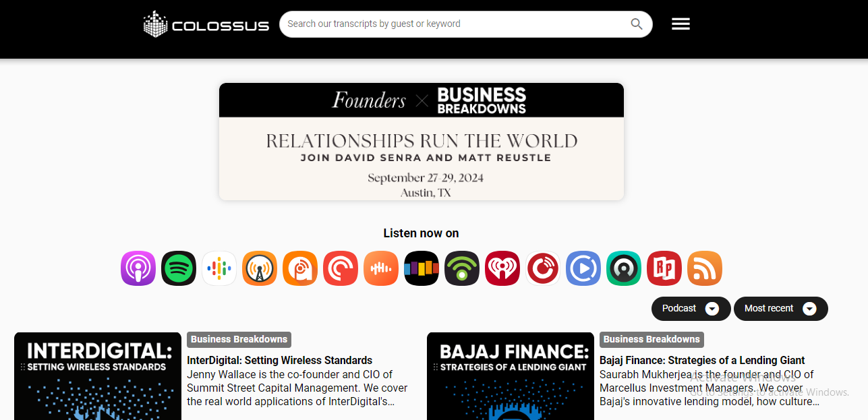Expand the Podcast filter dropdown

[691, 309]
